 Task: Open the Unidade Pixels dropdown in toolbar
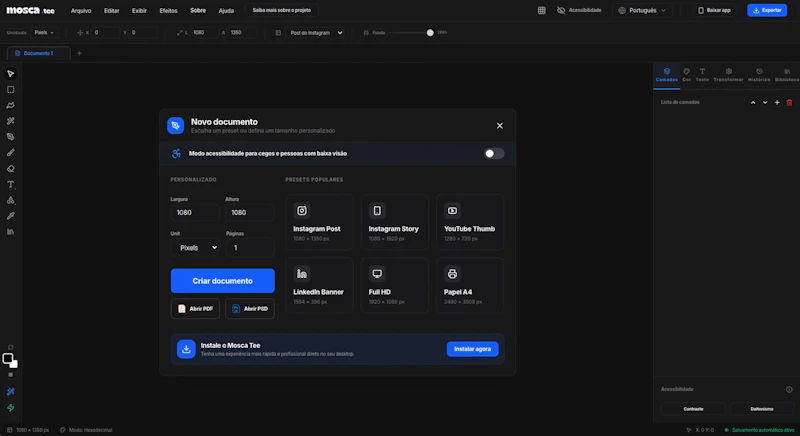pyautogui.click(x=44, y=33)
